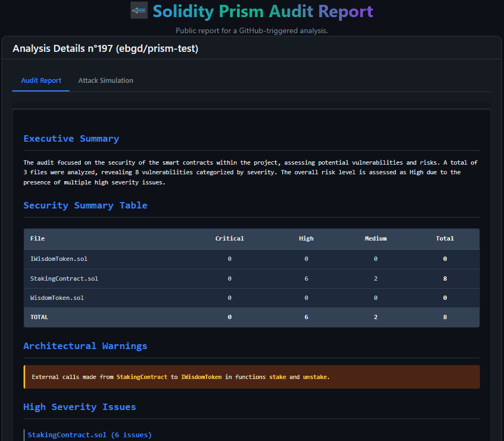
Task: Switch to the Attack Simulation tab
Action: click(x=105, y=80)
